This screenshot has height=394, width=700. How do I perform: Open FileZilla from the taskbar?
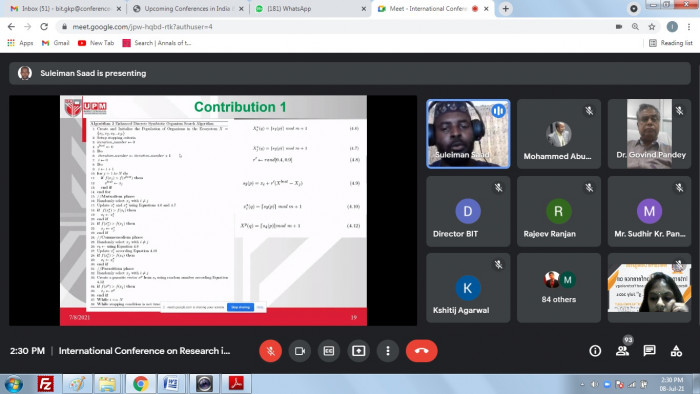(45, 384)
